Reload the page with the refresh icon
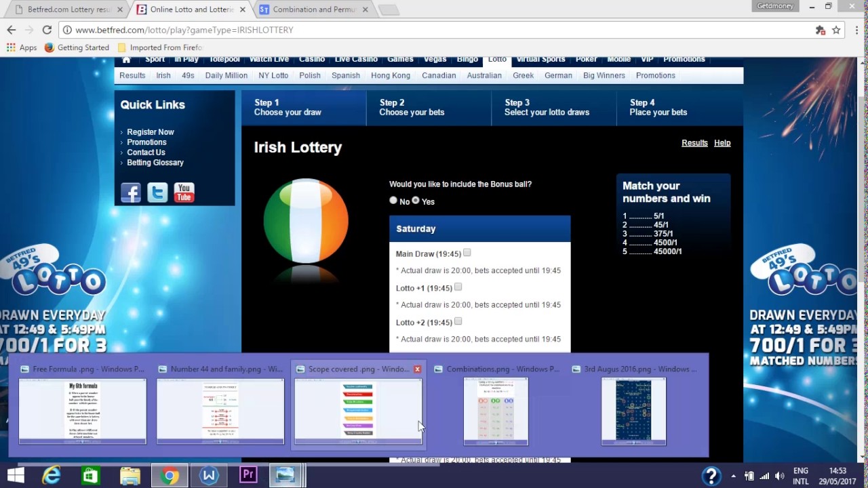Viewport: 868px width, 488px height. (47, 30)
